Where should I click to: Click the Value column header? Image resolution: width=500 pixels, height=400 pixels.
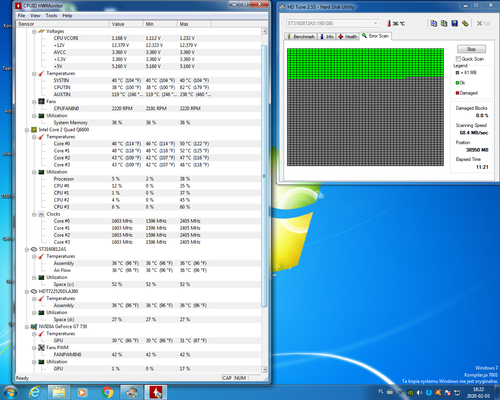(x=126, y=24)
